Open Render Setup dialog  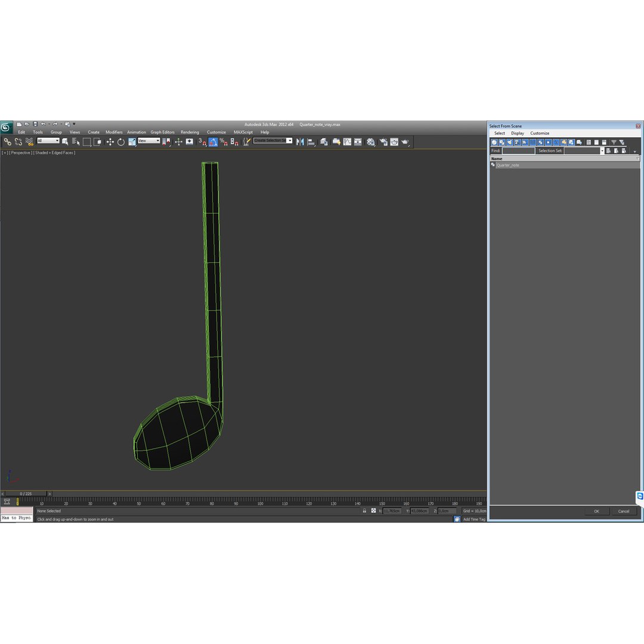pos(383,142)
